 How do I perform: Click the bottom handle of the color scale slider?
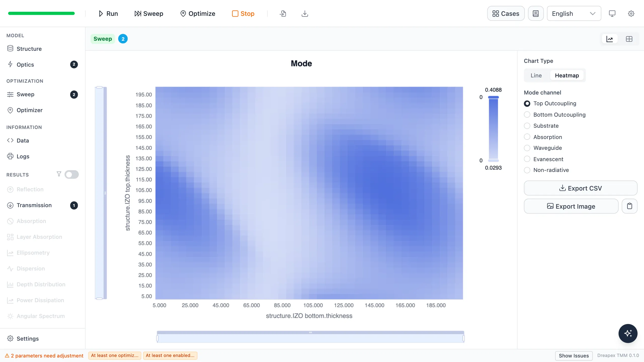(493, 160)
